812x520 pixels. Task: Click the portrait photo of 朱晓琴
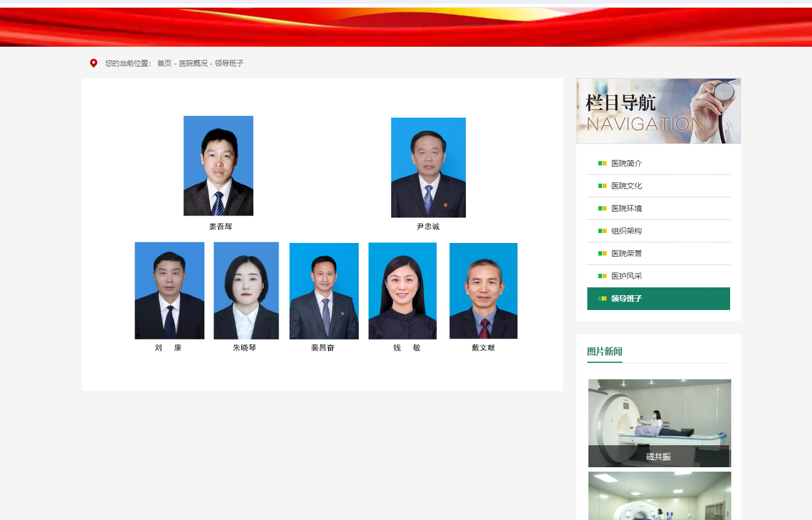pos(246,291)
